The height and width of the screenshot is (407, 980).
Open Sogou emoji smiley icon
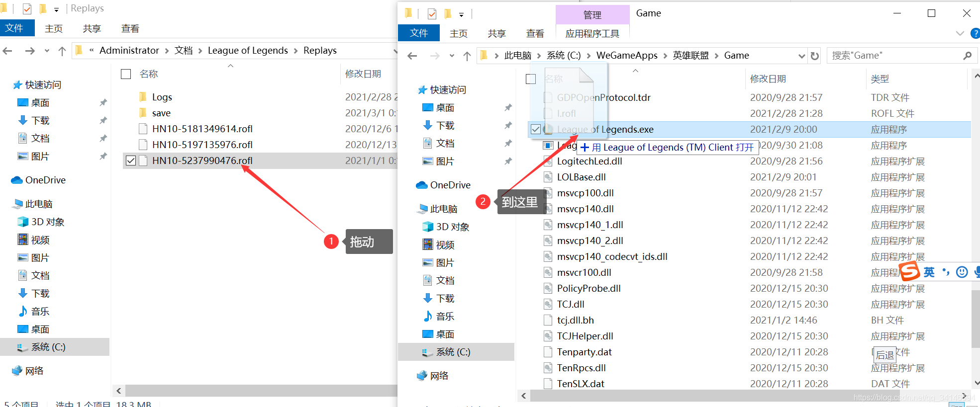[x=962, y=272]
